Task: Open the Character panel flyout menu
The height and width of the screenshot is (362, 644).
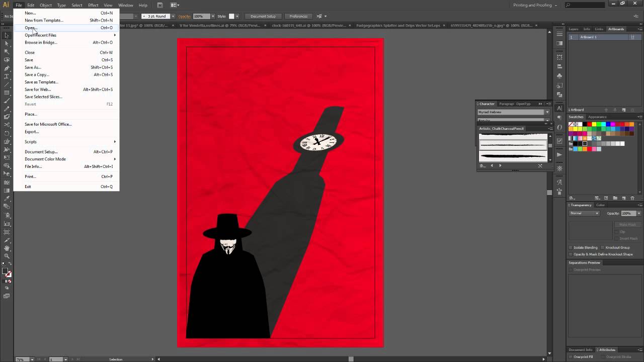Action: point(549,104)
